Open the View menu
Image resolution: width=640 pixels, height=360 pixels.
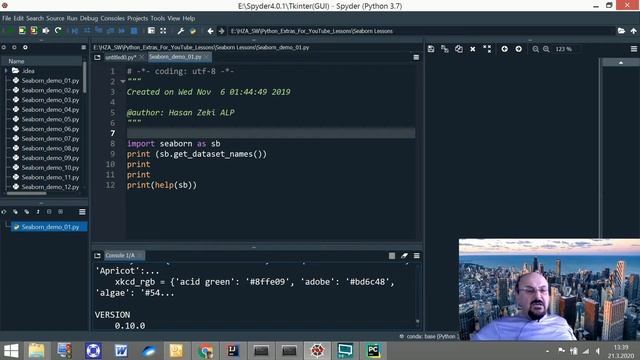173,18
